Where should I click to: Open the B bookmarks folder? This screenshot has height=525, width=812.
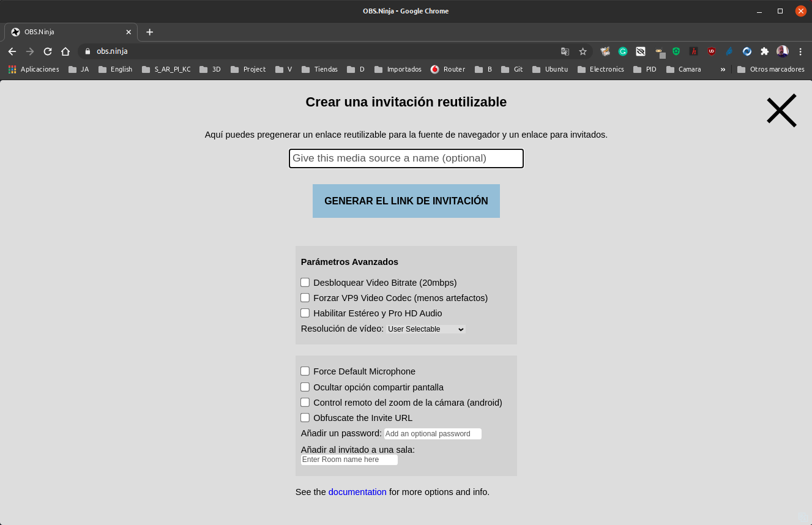[483, 69]
